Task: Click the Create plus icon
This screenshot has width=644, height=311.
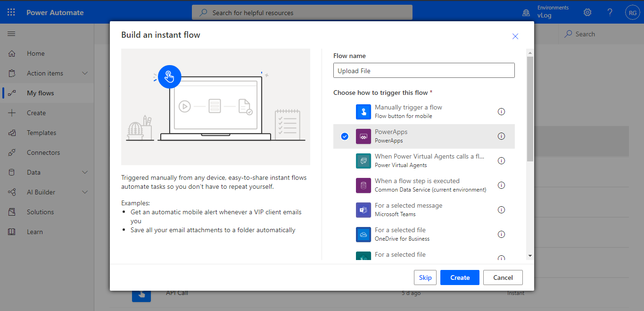Action: (x=12, y=113)
